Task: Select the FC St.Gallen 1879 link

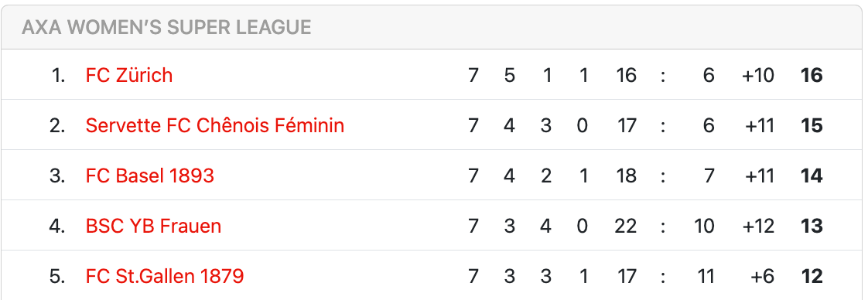Action: pos(165,276)
